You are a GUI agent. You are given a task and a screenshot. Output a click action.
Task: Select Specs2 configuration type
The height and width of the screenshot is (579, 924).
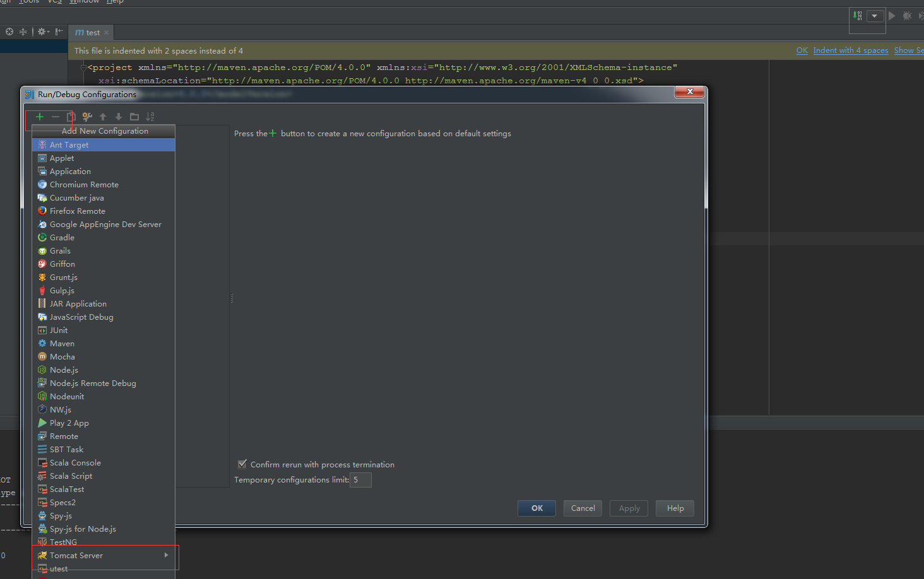click(104, 503)
